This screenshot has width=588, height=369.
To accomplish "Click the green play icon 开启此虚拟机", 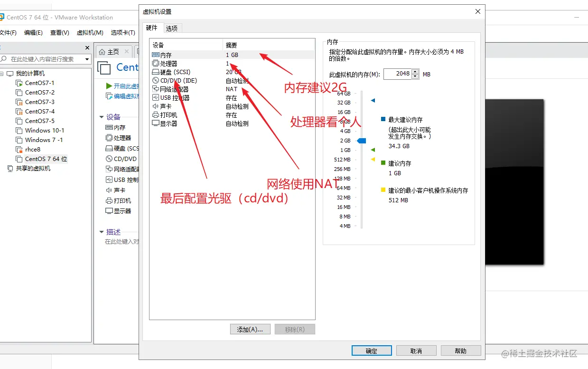I will pyautogui.click(x=109, y=86).
